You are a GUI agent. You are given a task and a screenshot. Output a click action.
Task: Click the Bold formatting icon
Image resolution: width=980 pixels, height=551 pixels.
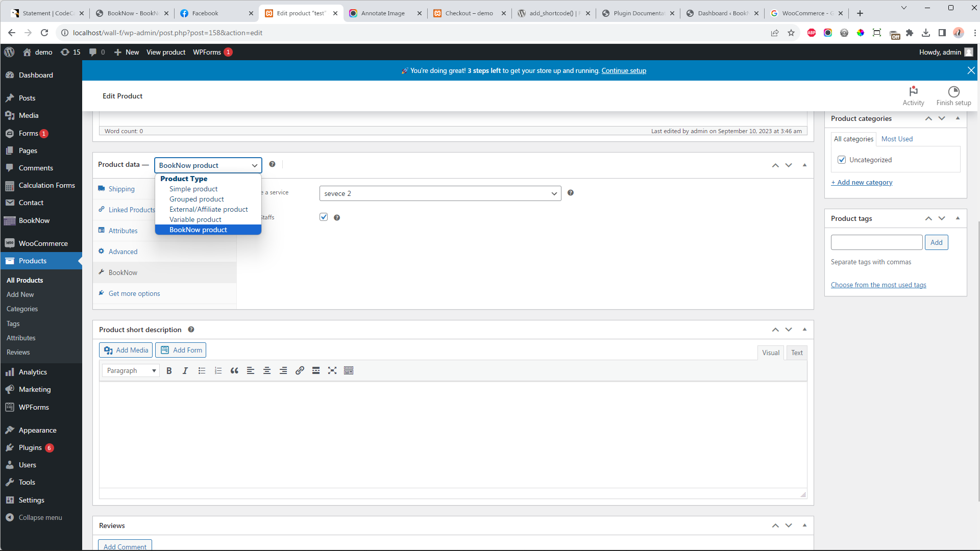pos(169,371)
